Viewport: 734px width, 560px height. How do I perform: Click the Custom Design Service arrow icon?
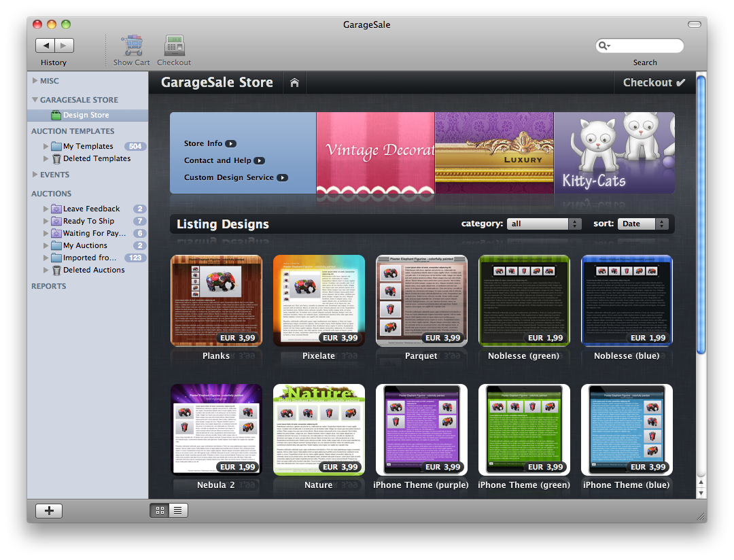click(x=282, y=177)
